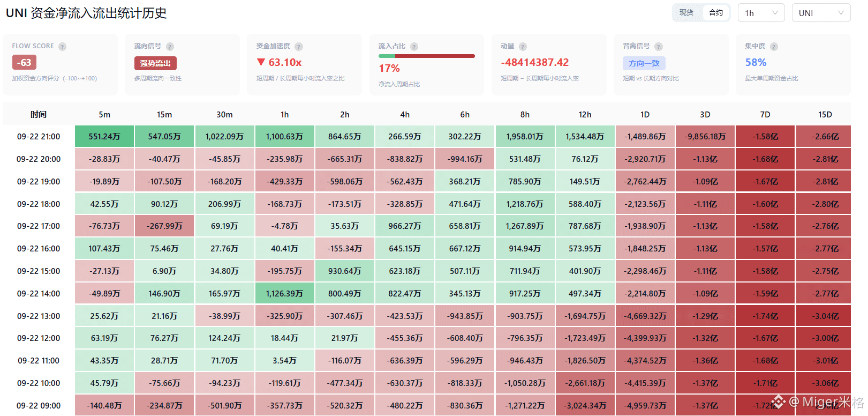The image size is (868, 416).
Task: Expand the UNI coin selector
Action: [x=821, y=13]
